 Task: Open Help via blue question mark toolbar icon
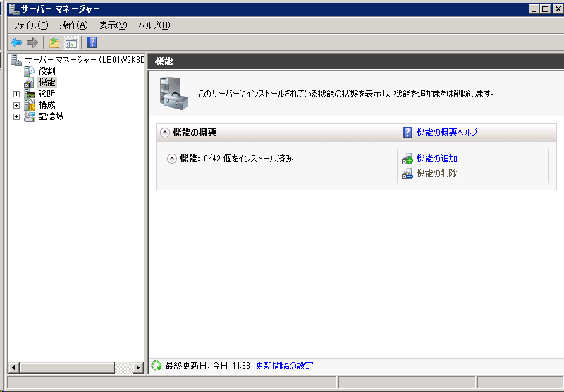point(92,42)
